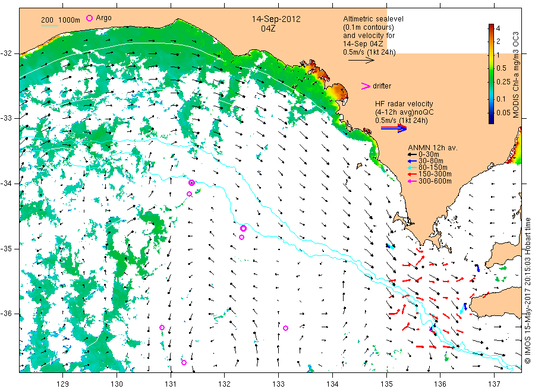The height and width of the screenshot is (392, 535).
Task: Click the '133' longitude axis label
Action: point(278,384)
